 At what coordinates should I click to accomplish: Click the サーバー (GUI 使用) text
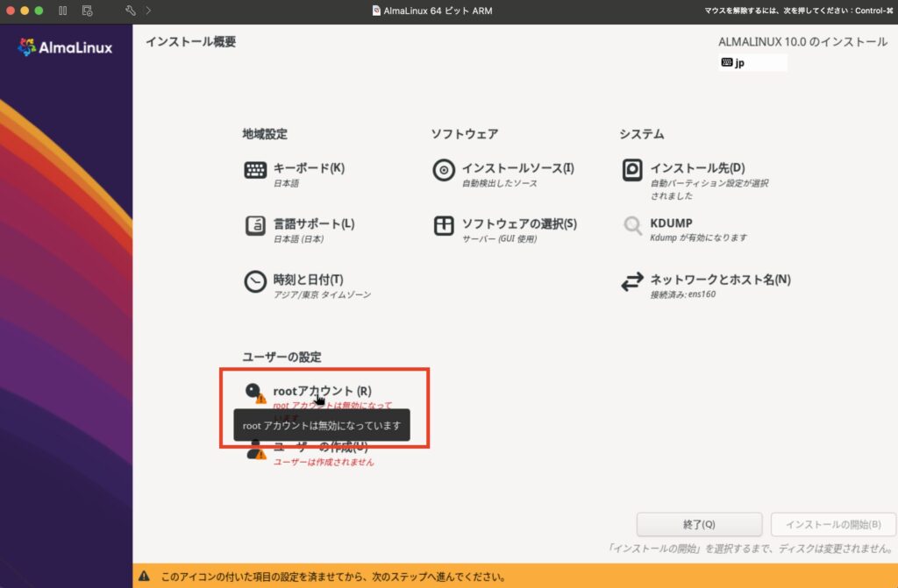[x=499, y=238]
